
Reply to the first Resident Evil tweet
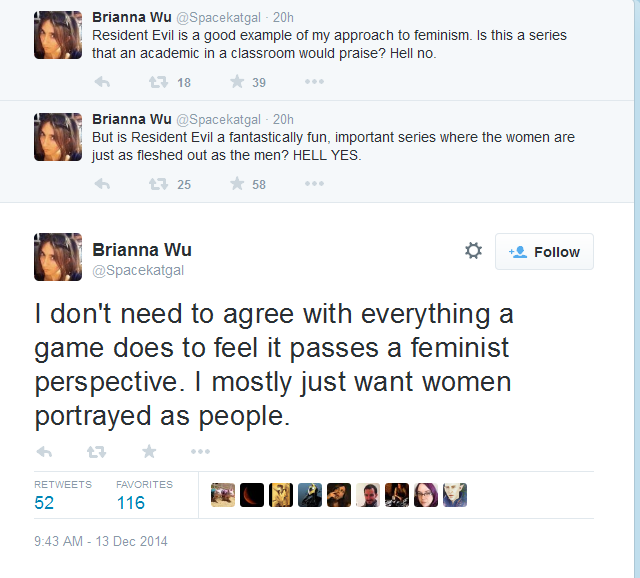[102, 82]
